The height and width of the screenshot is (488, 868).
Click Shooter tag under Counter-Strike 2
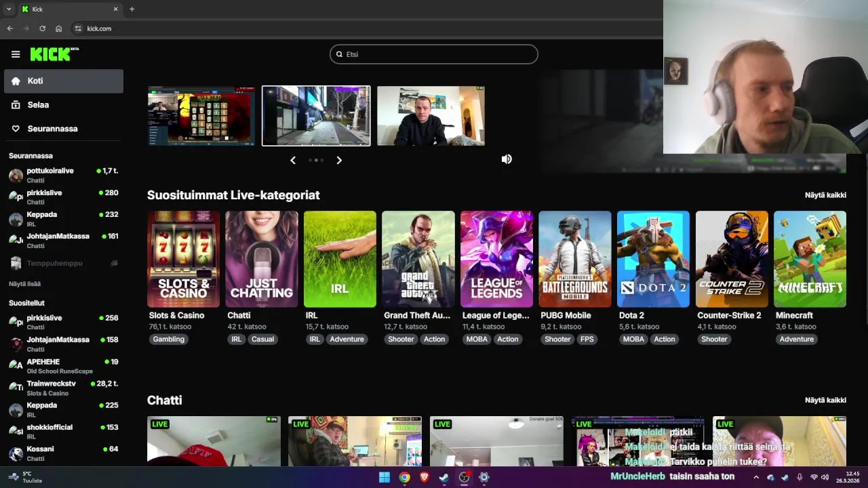point(714,340)
